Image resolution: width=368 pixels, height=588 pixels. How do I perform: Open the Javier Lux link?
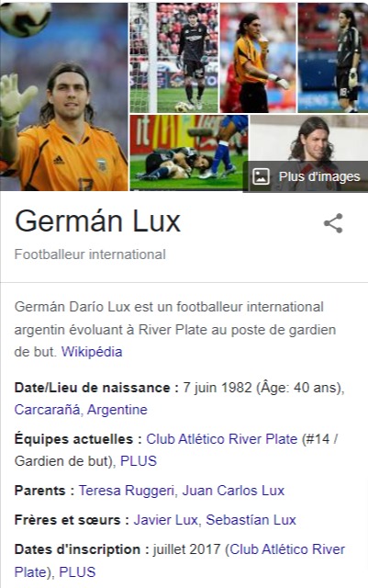click(x=165, y=520)
